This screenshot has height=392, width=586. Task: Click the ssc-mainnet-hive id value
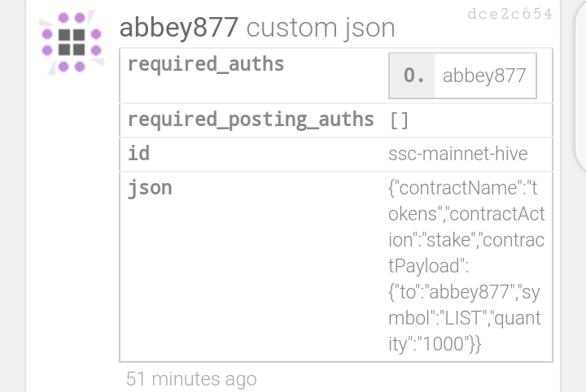tap(457, 154)
